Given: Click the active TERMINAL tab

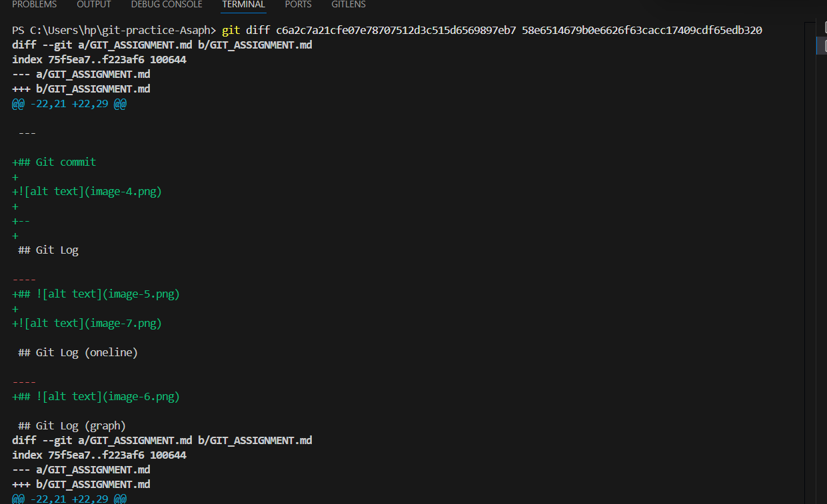Looking at the screenshot, I should [x=244, y=5].
